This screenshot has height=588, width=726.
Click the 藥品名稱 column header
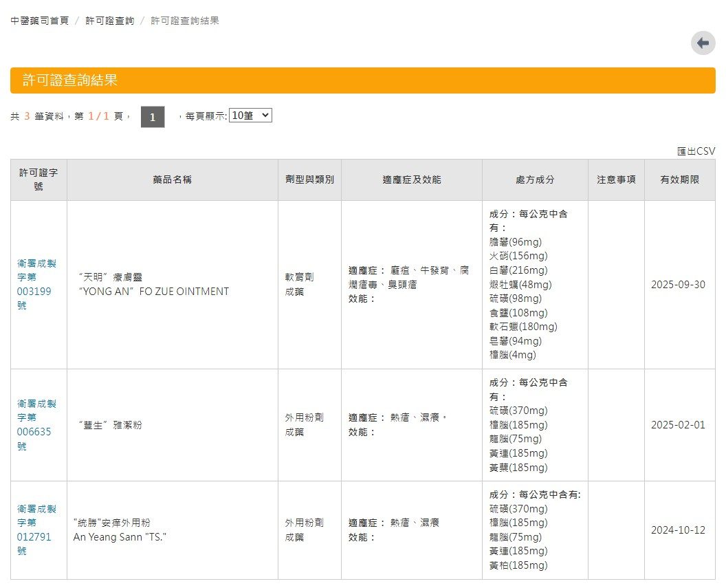point(173,179)
